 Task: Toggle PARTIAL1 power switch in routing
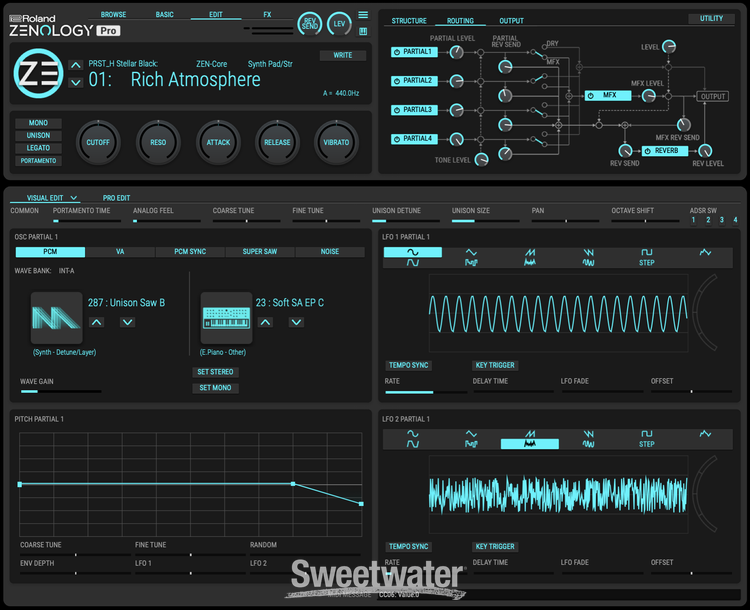(x=397, y=52)
